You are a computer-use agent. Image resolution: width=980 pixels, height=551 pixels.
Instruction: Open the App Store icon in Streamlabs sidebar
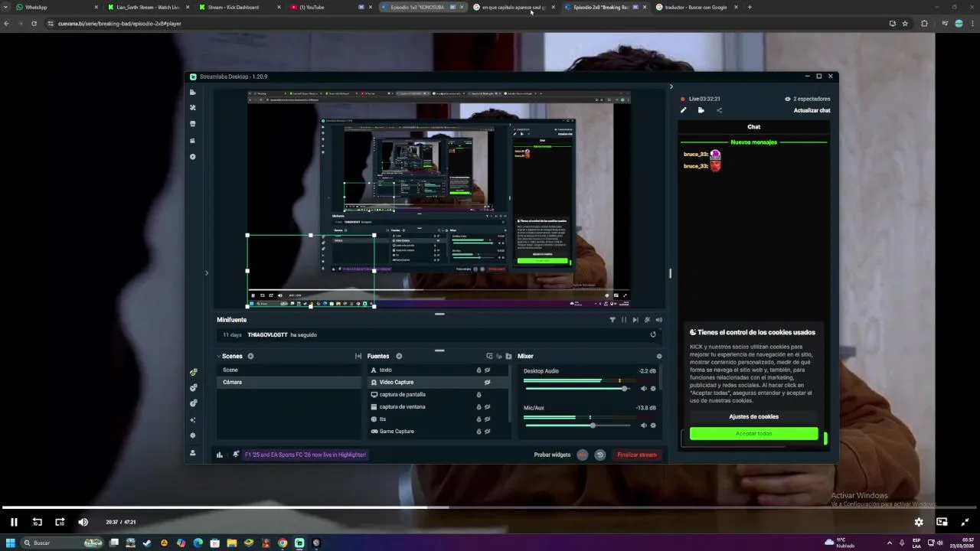[193, 124]
